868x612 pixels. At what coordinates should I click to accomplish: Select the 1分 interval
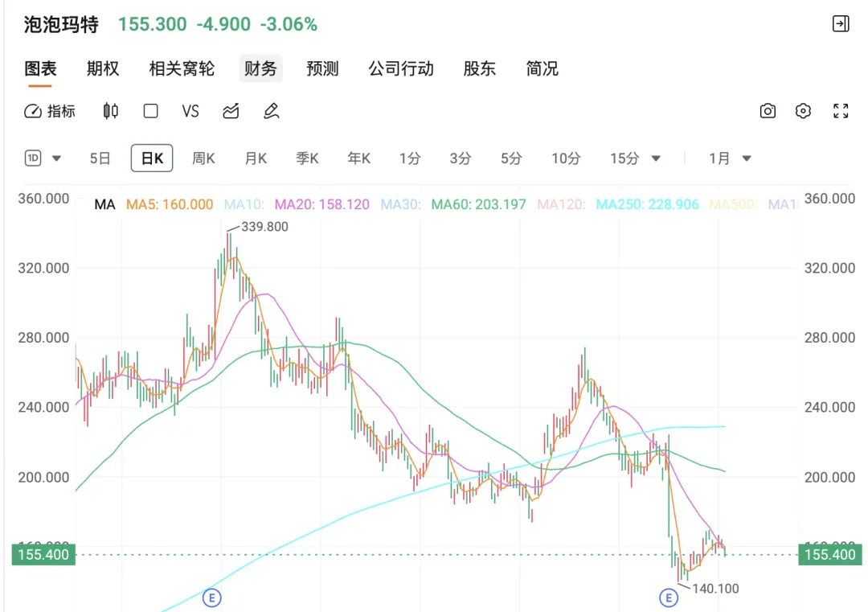[x=410, y=158]
